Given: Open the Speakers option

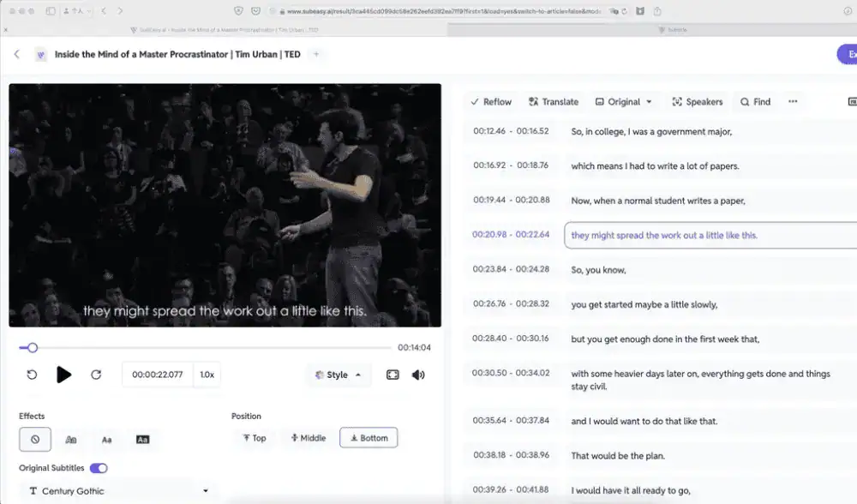Looking at the screenshot, I should click(x=698, y=101).
